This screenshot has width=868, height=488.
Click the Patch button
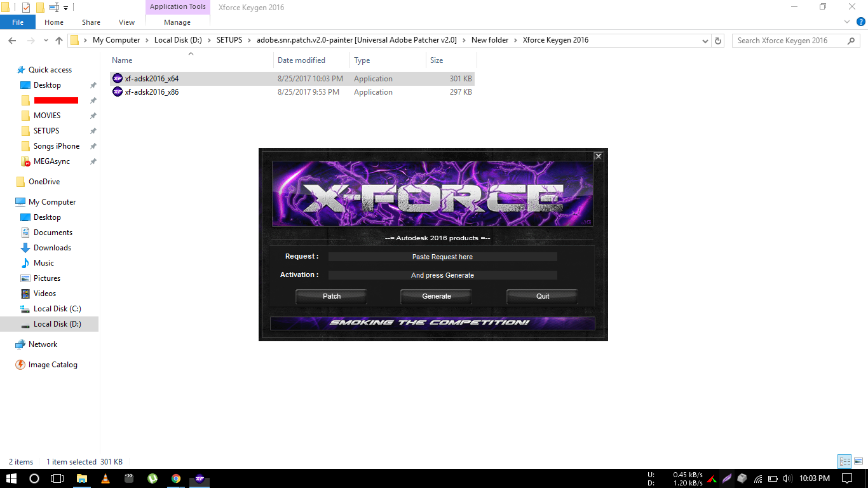[x=332, y=296]
